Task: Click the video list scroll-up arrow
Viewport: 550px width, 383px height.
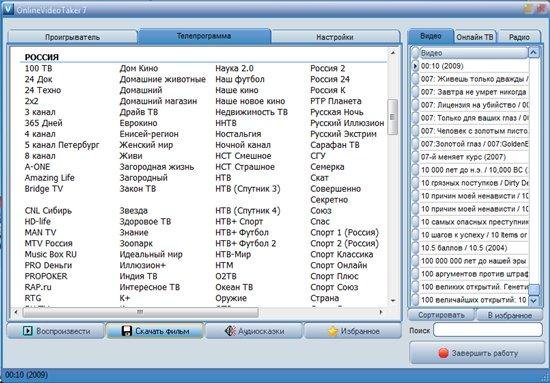Action: pos(534,53)
